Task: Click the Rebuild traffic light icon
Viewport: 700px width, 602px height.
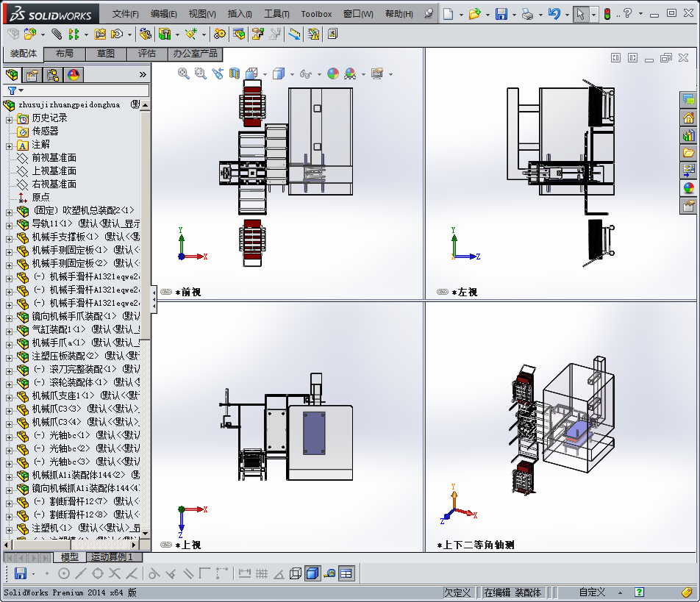Action: click(x=607, y=14)
